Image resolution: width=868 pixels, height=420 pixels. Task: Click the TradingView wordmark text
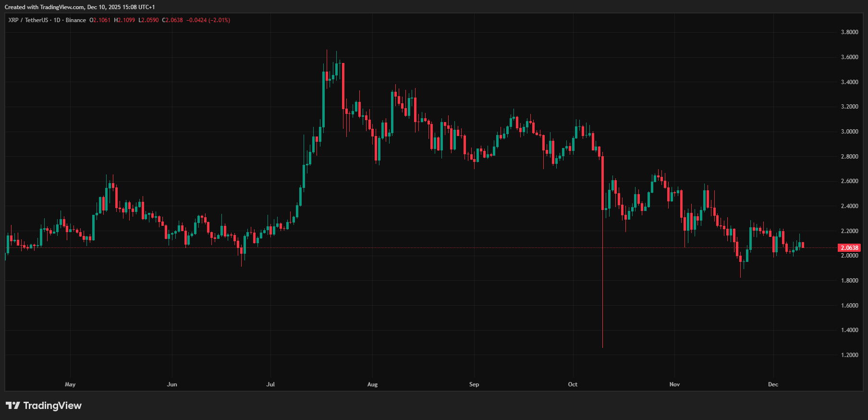[x=52, y=406]
